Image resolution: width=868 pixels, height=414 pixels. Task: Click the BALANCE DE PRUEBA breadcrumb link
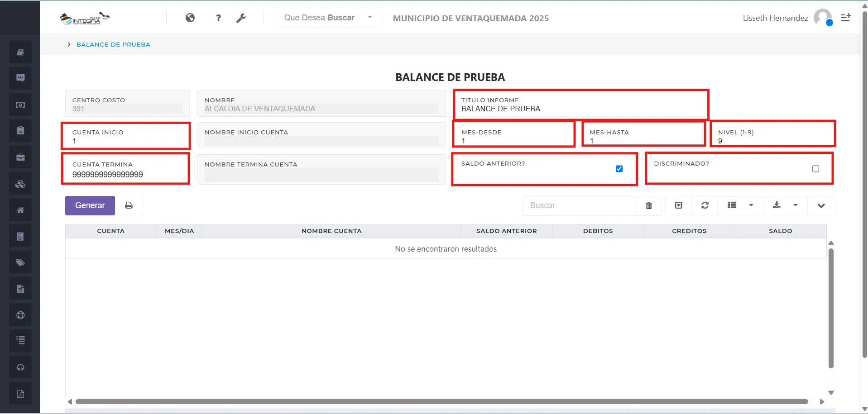coord(113,44)
